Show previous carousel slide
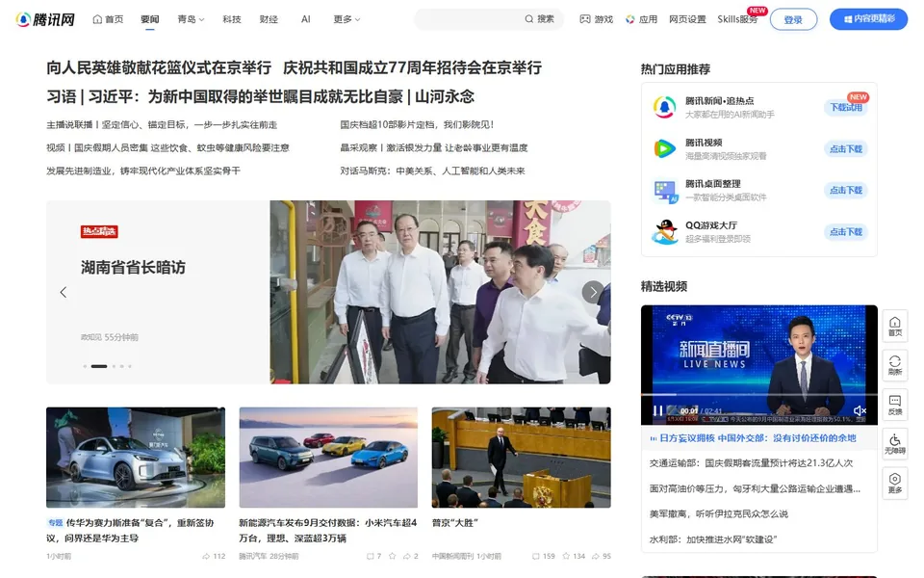The width and height of the screenshot is (924, 578). pos(64,292)
